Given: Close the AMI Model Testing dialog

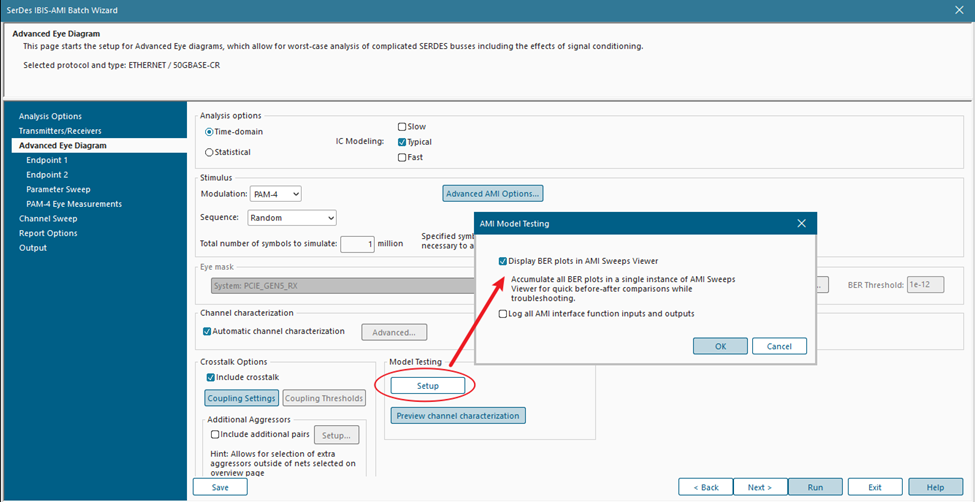Looking at the screenshot, I should click(800, 224).
